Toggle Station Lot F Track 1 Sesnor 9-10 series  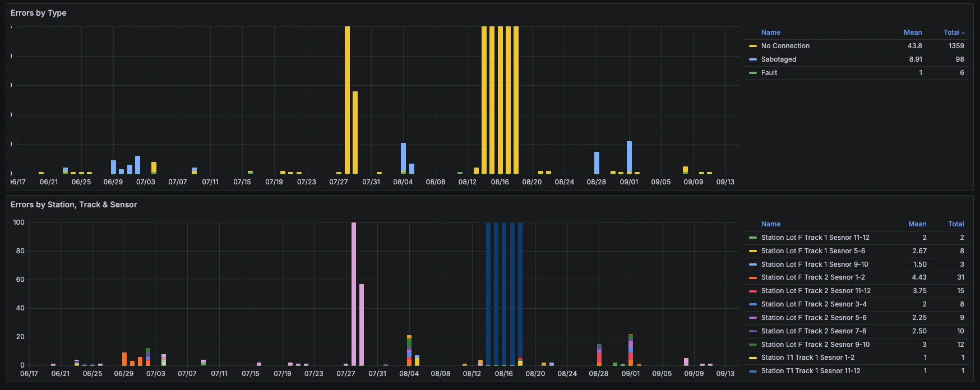815,264
